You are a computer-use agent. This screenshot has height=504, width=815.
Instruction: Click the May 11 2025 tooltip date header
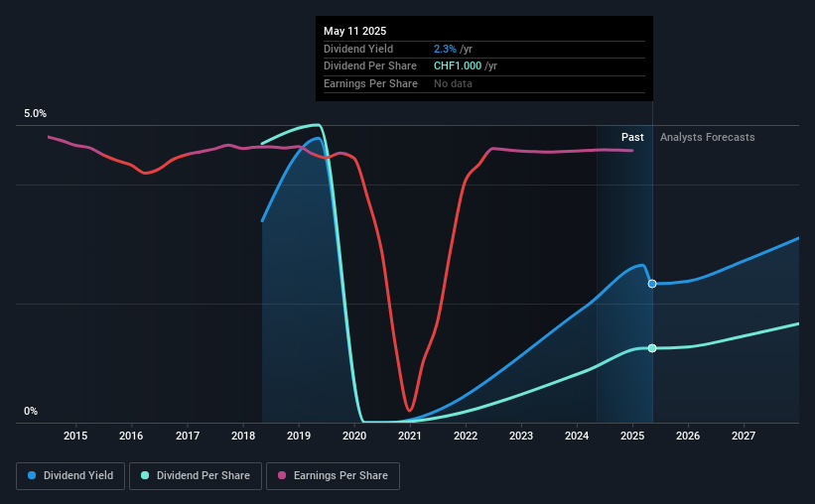[355, 31]
